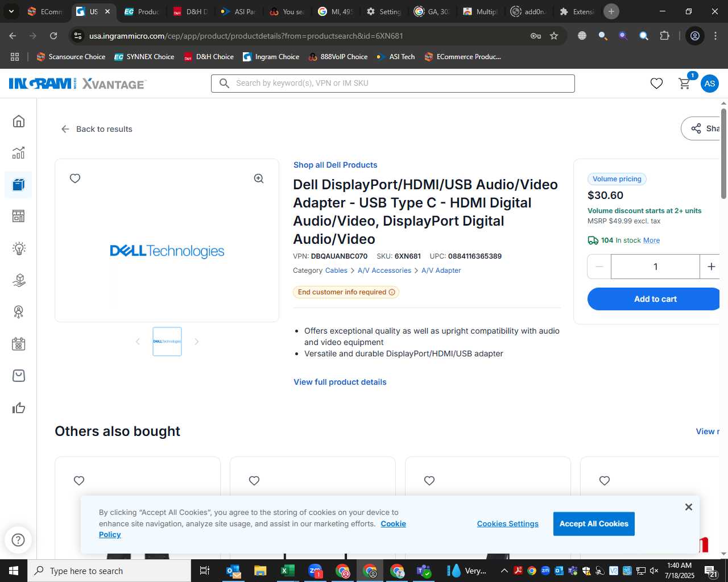Open the A/V Adapter breadcrumb
Viewport: 728px width, 582px height.
(x=441, y=271)
